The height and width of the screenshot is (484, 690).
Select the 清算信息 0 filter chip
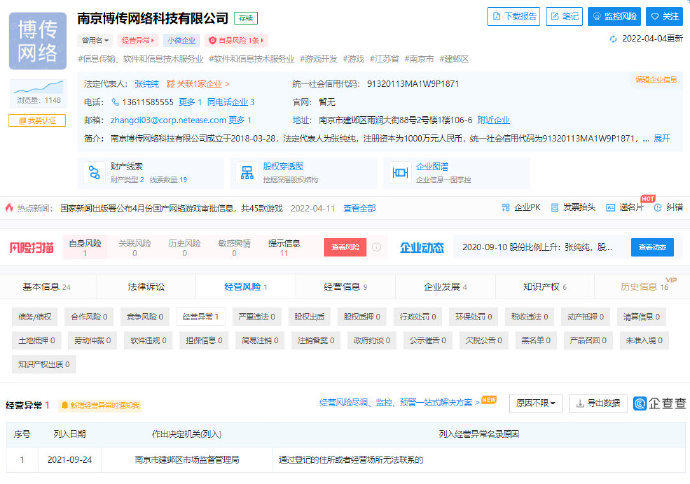tap(641, 316)
